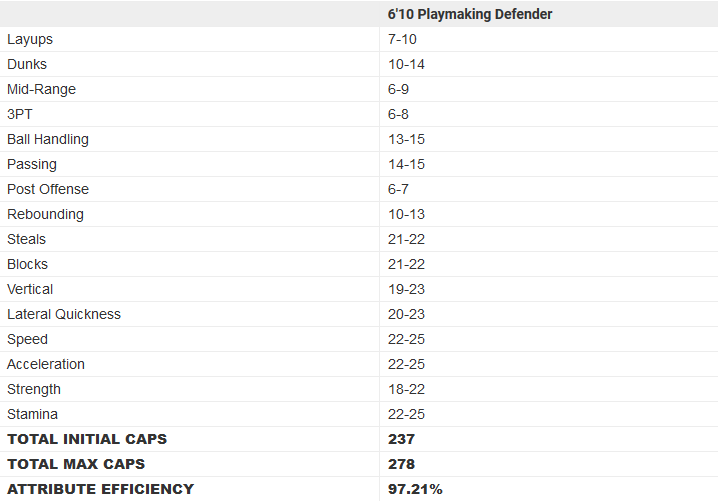The height and width of the screenshot is (501, 718).
Task: Click the Lateral Quickness label
Action: (64, 314)
